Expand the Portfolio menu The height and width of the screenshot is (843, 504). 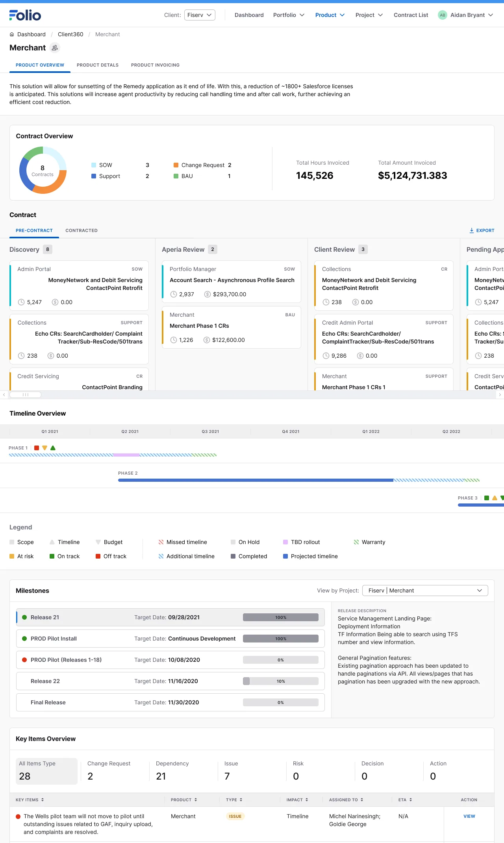point(289,15)
